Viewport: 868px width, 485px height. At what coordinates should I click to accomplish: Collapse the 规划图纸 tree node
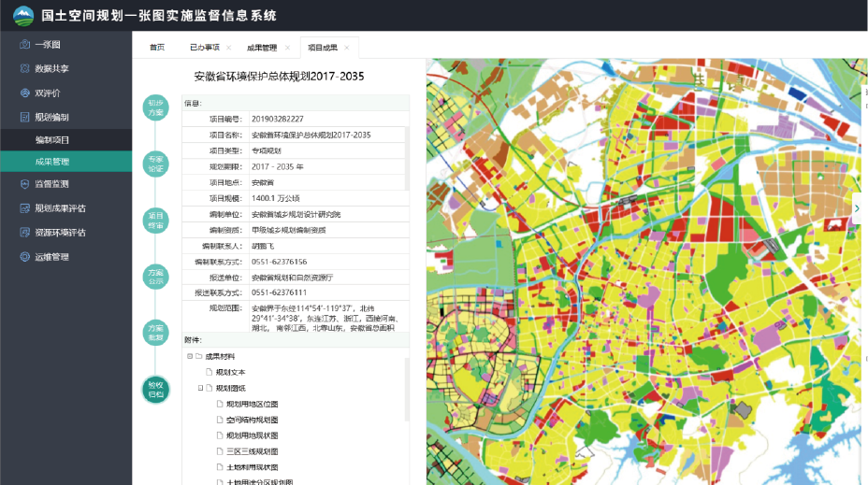pyautogui.click(x=199, y=388)
